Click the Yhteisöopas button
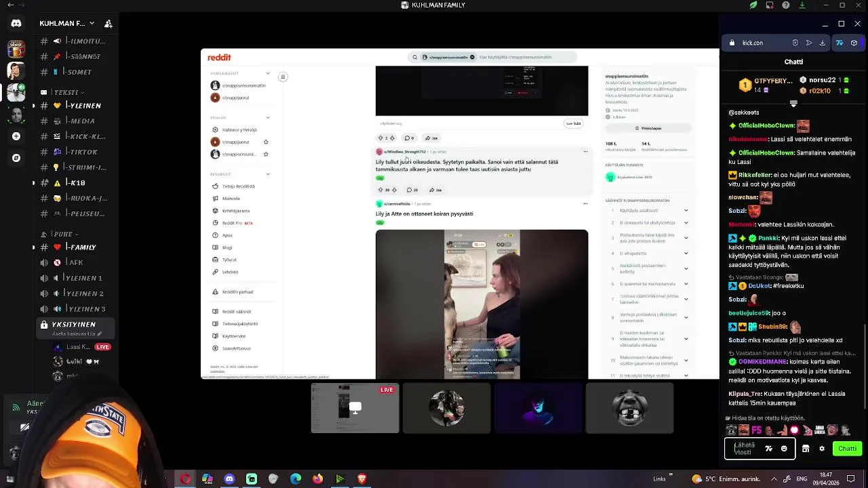 click(x=648, y=128)
